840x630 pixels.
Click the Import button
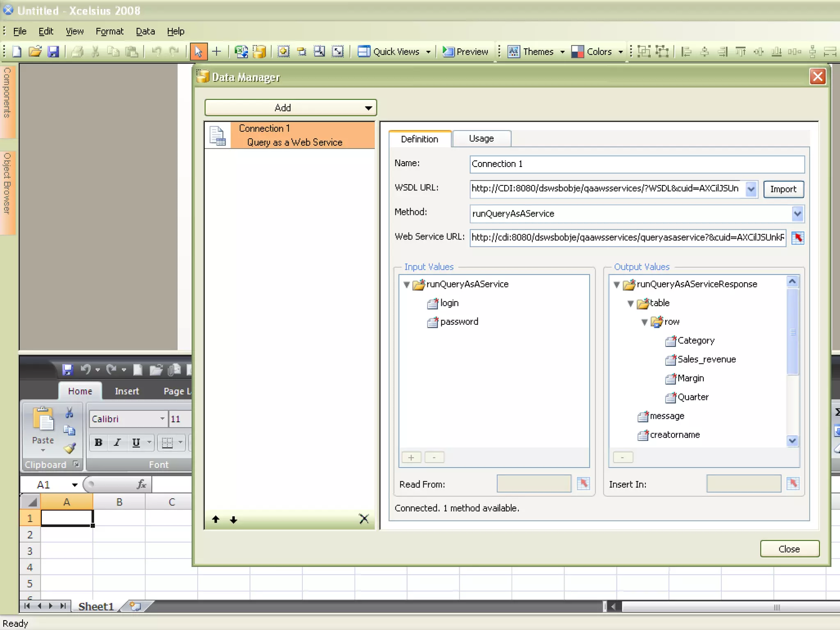(783, 189)
